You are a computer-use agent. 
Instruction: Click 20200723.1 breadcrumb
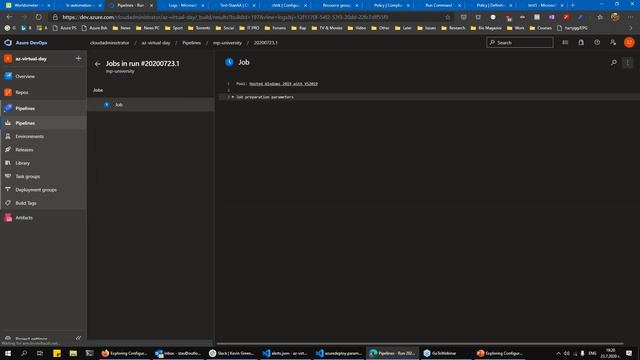pos(265,42)
